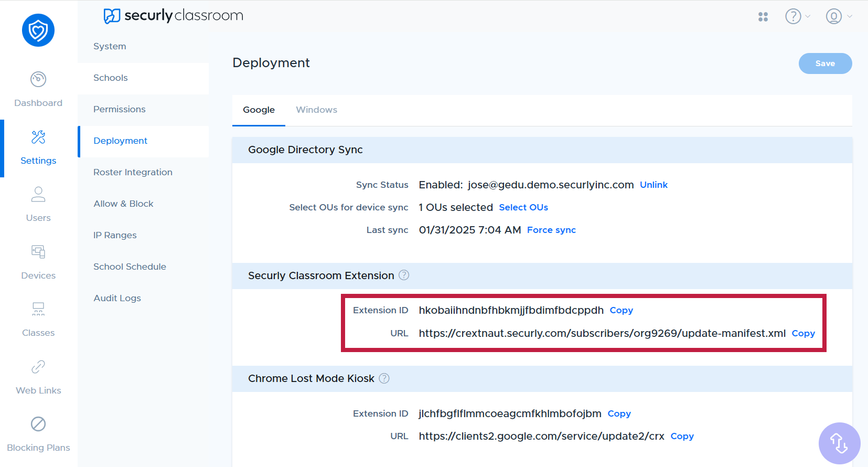Open the user account menu

839,16
